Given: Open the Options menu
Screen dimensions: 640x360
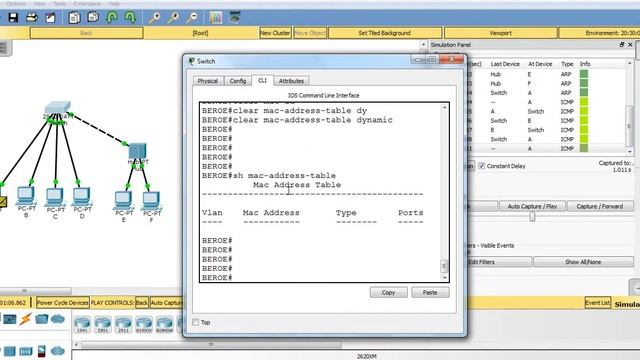Looking at the screenshot, I should (x=16, y=4).
